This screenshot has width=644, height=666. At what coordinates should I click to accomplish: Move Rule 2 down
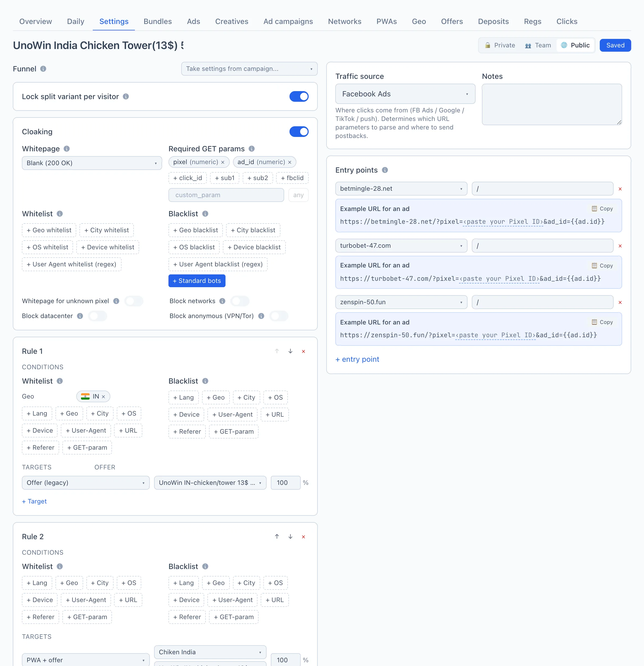pos(290,537)
